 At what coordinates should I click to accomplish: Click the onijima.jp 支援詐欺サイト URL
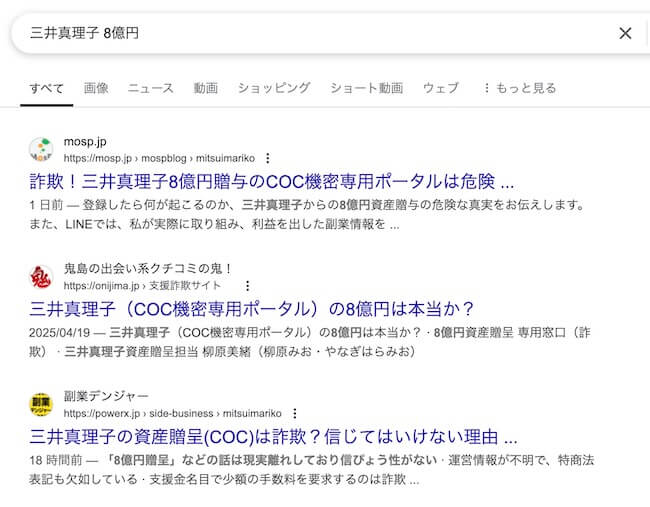(142, 286)
